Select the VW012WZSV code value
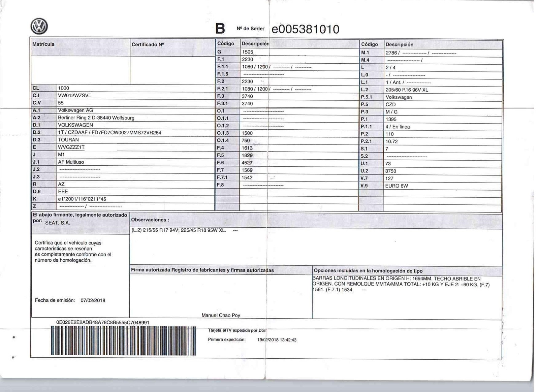The image size is (539, 392). tap(73, 95)
